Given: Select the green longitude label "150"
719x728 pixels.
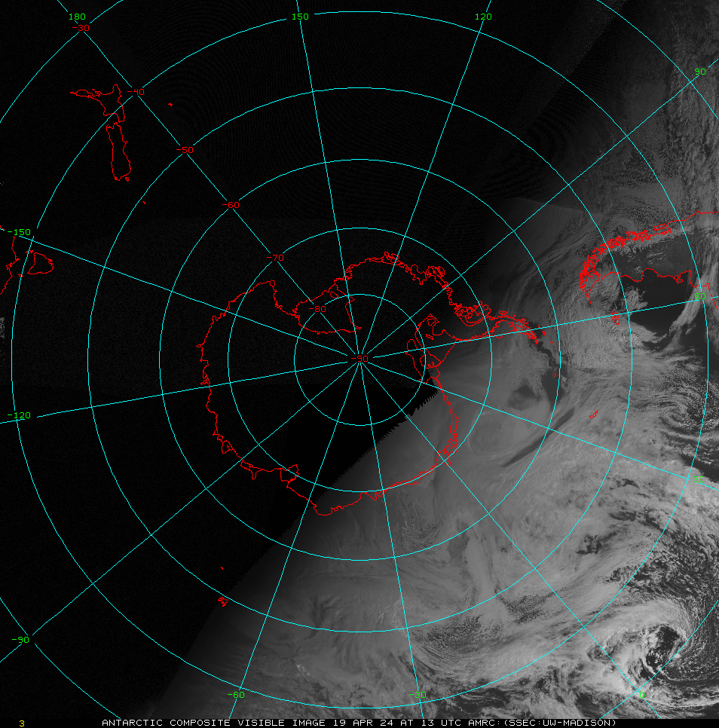Looking at the screenshot, I should [300, 17].
